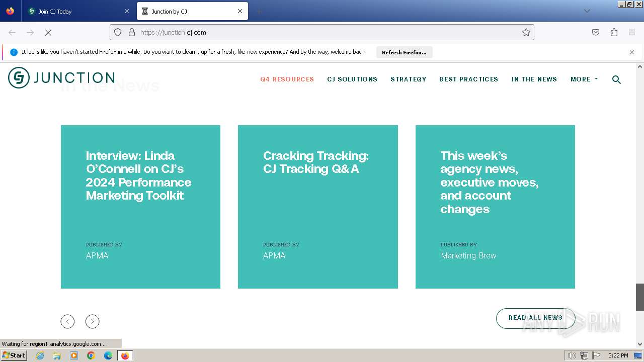View site security padlock info

pos(132,32)
